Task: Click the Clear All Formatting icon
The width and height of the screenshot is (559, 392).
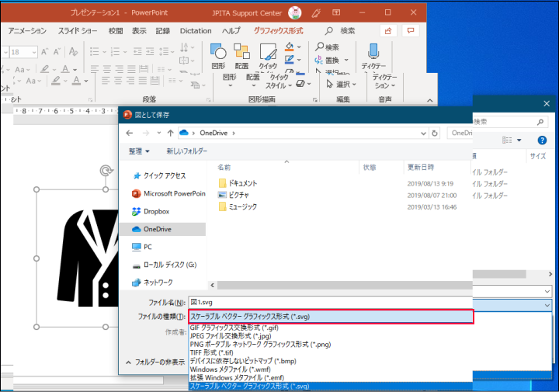Action: [x=74, y=52]
